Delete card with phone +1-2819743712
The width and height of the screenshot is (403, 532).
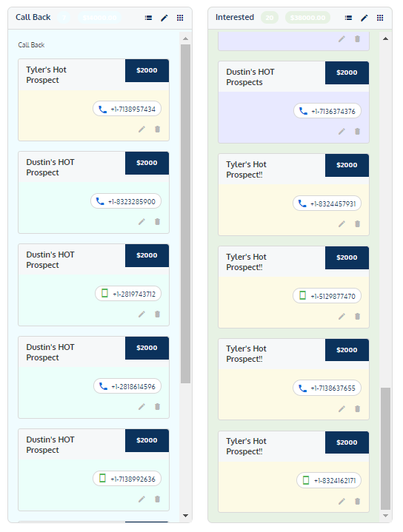click(x=157, y=314)
